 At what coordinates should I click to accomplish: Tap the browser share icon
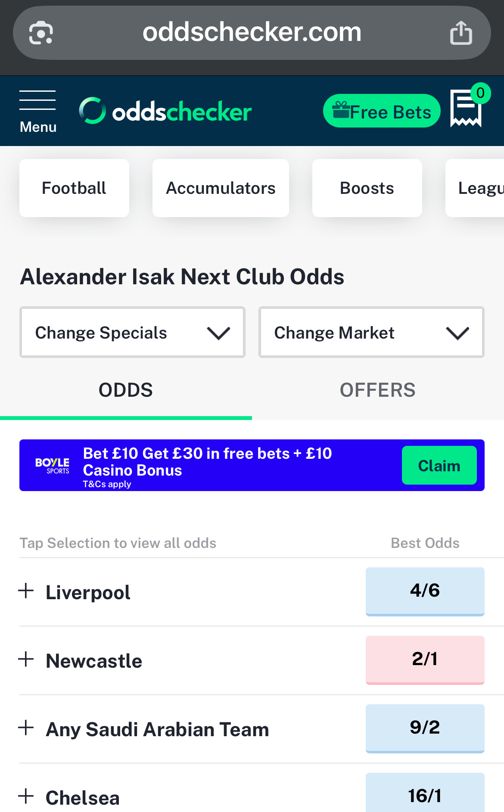(x=461, y=33)
